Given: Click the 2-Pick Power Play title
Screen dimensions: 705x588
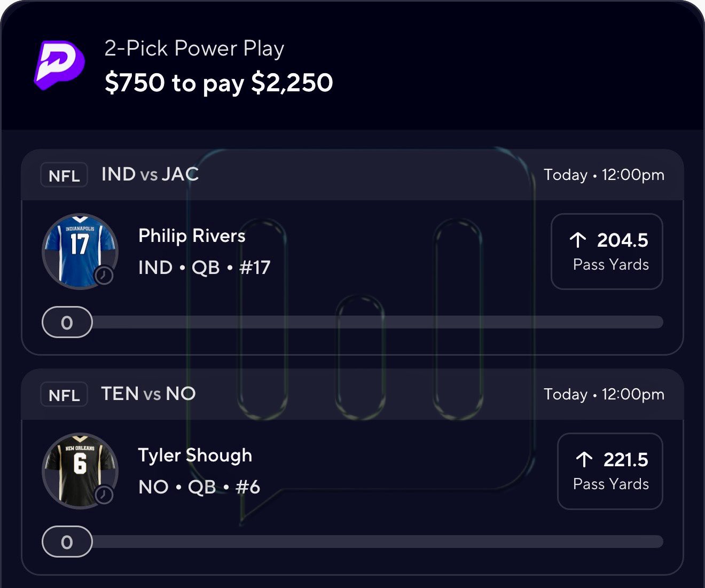Looking at the screenshot, I should (194, 49).
